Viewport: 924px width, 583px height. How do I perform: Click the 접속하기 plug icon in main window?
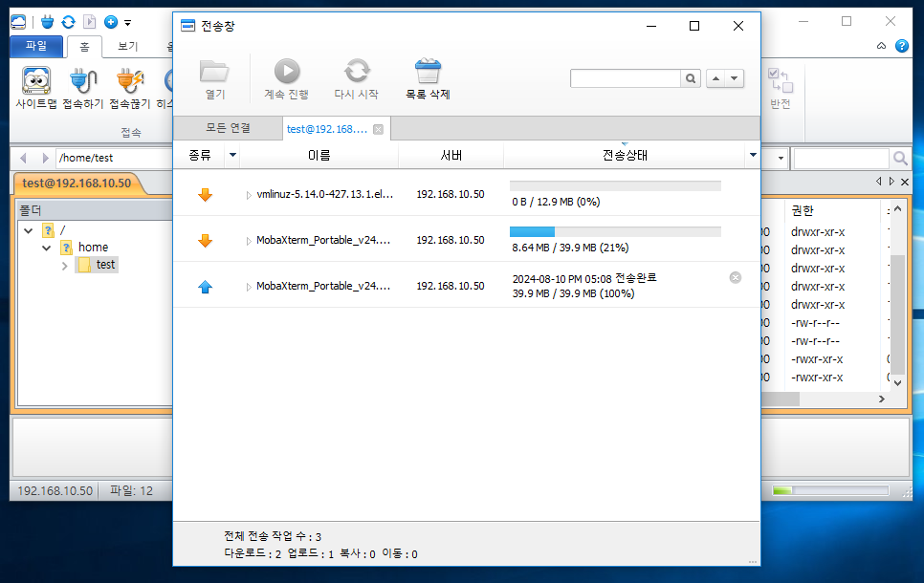(83, 80)
